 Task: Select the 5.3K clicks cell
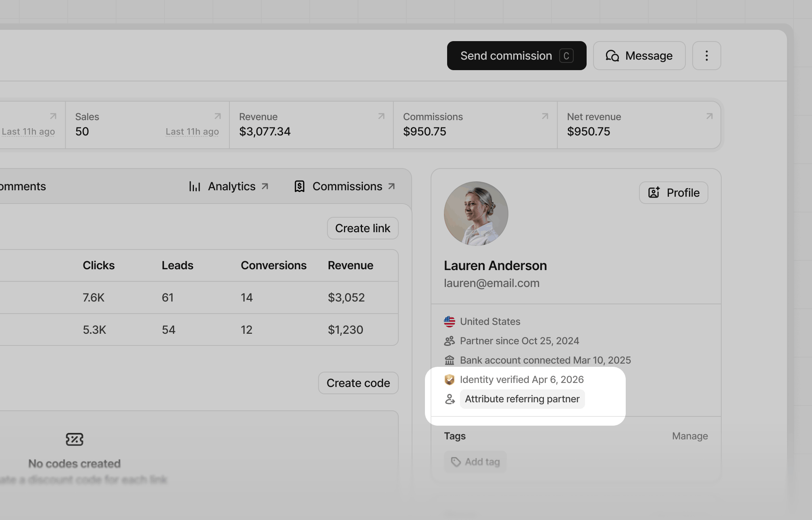(94, 330)
